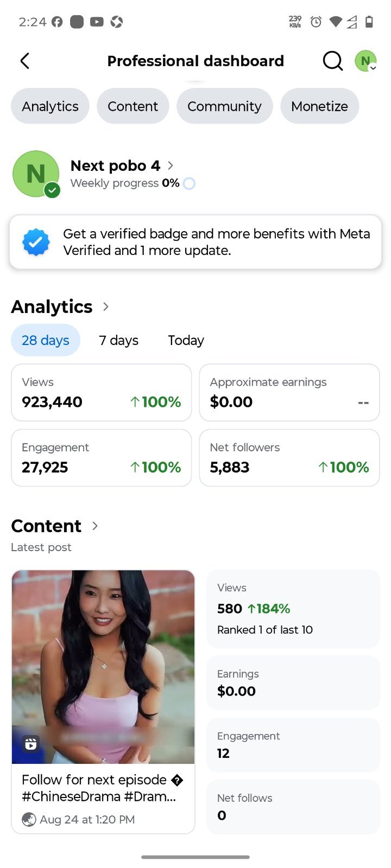Screen dimensions: 391x868
Task: Tap the reel icon on post thumbnail
Action: [x=31, y=744]
